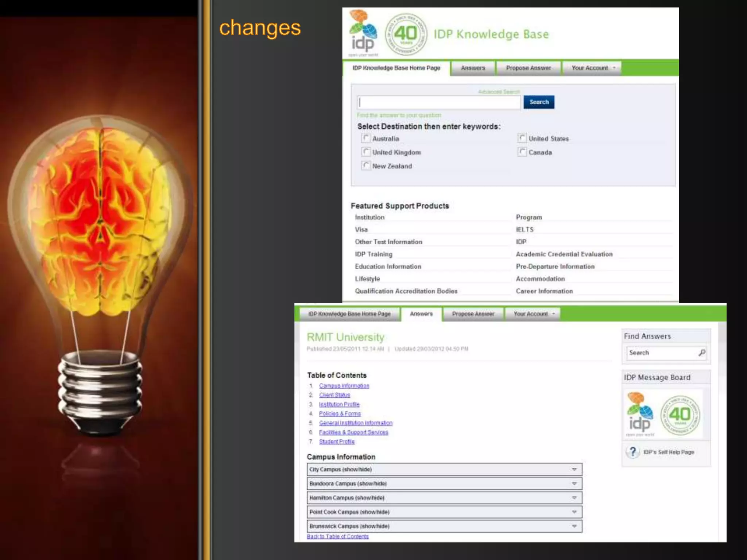Open the Policies & Forms link
The width and height of the screenshot is (747, 560).
click(340, 413)
